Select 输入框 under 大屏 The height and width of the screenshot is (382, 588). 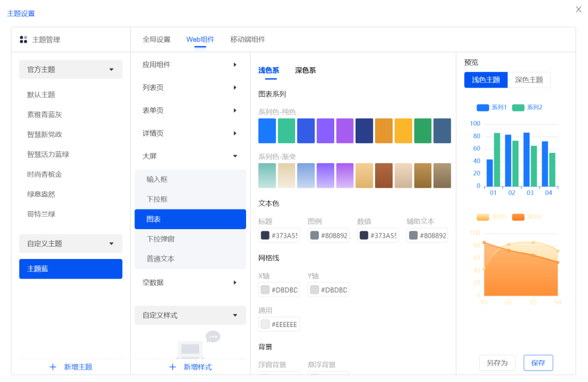[190, 179]
